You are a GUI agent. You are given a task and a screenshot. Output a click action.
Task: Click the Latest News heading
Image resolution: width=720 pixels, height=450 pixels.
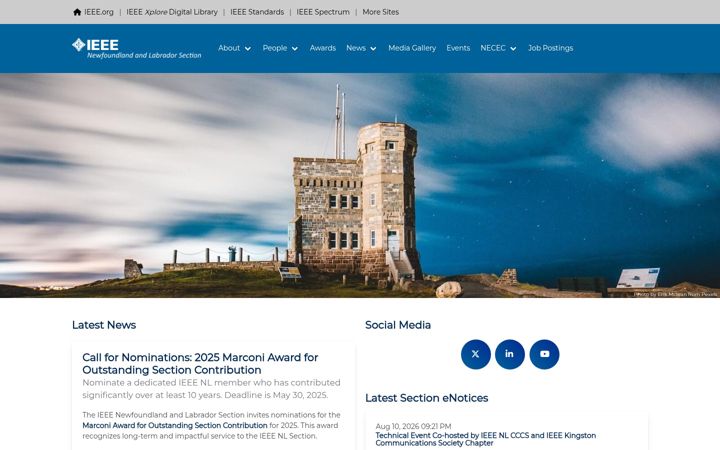104,325
